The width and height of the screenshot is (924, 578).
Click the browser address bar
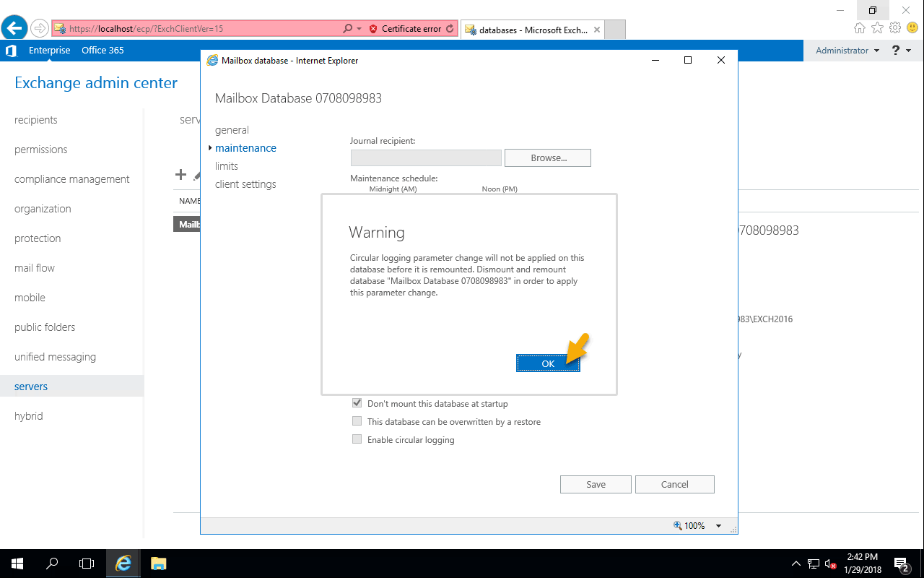tap(195, 29)
